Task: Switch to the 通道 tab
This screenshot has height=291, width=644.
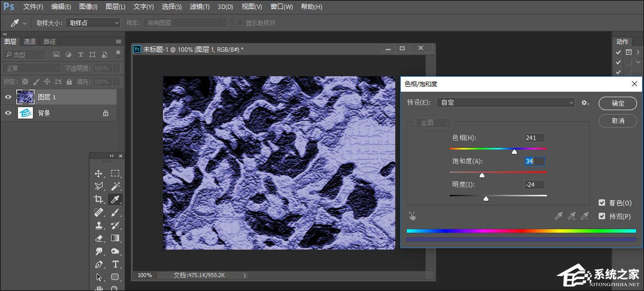Action: pos(30,41)
